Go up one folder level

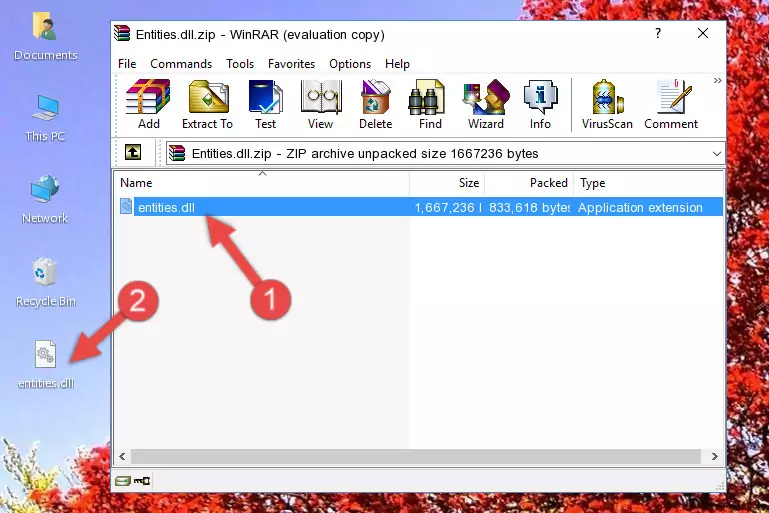coord(133,153)
